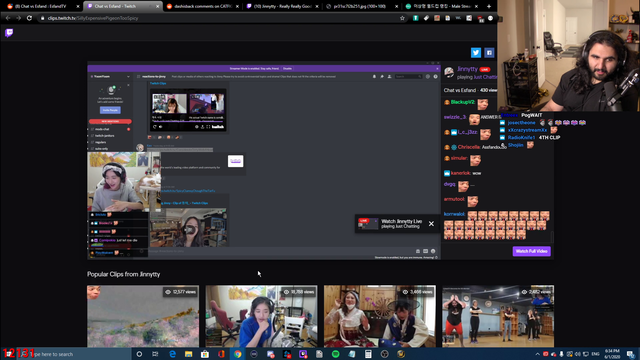Open the Just Chatting category link
This screenshot has width=640, height=360.
(485, 77)
